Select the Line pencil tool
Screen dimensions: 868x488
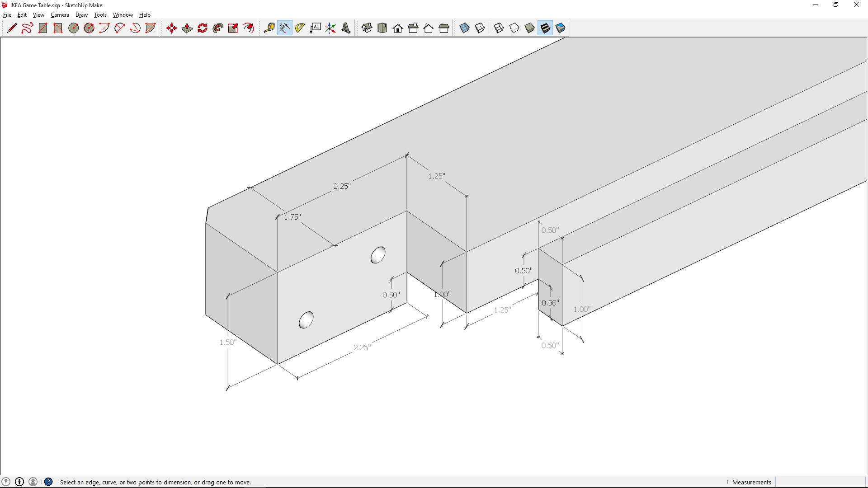pos(12,28)
